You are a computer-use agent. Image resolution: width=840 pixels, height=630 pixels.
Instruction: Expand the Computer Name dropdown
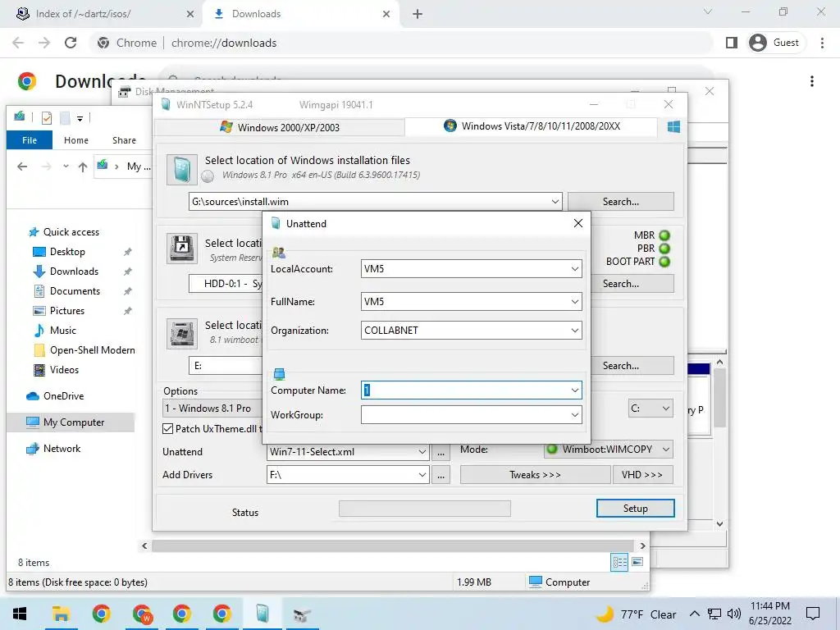click(575, 390)
